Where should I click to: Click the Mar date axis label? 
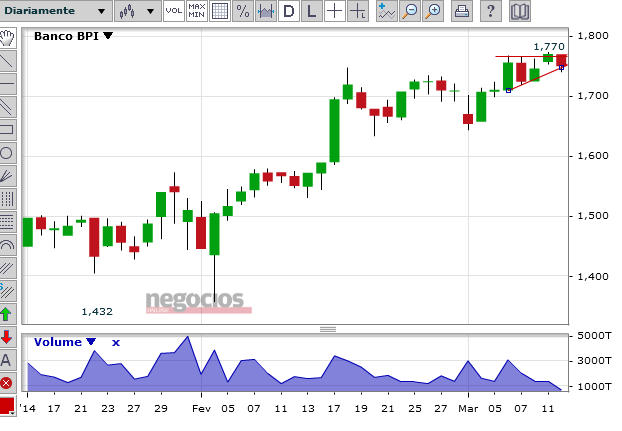(x=468, y=408)
